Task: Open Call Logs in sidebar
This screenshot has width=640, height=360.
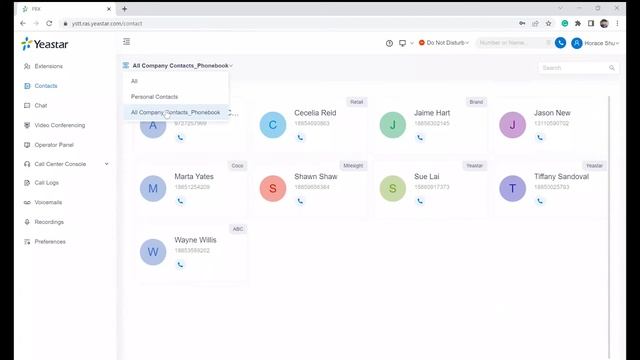Action: (47, 182)
